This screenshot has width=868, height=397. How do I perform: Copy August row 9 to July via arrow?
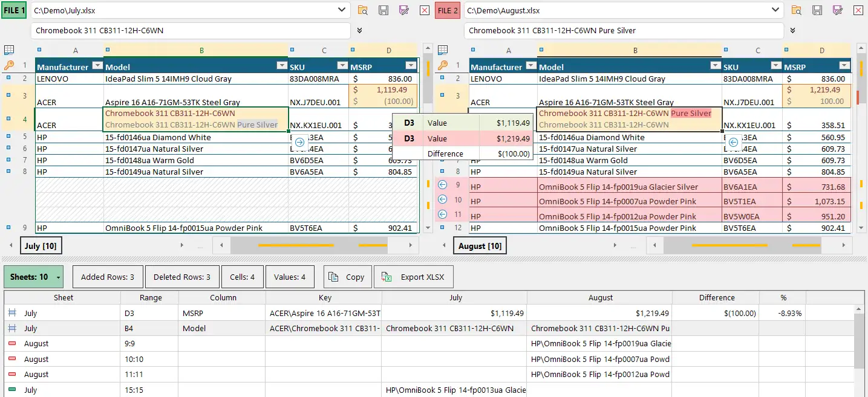click(442, 185)
